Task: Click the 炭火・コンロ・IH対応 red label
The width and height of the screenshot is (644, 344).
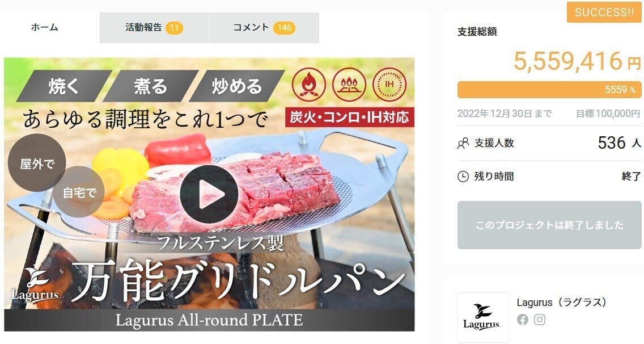Action: click(x=350, y=118)
